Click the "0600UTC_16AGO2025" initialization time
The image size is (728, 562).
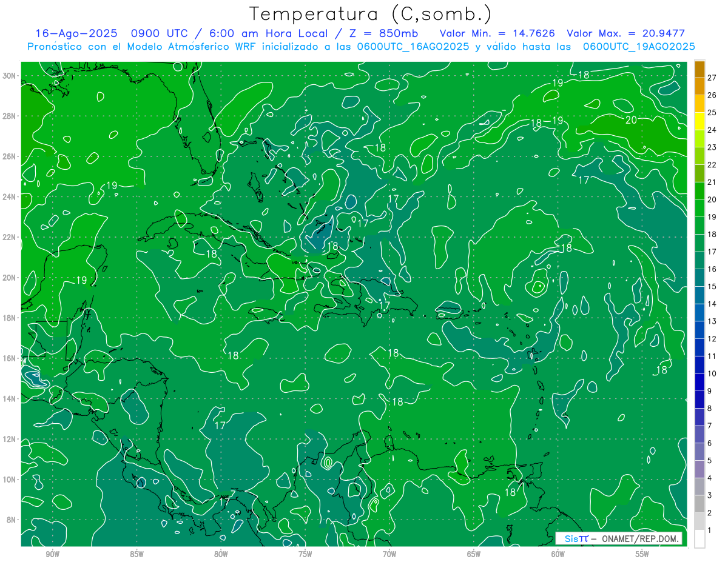(413, 47)
